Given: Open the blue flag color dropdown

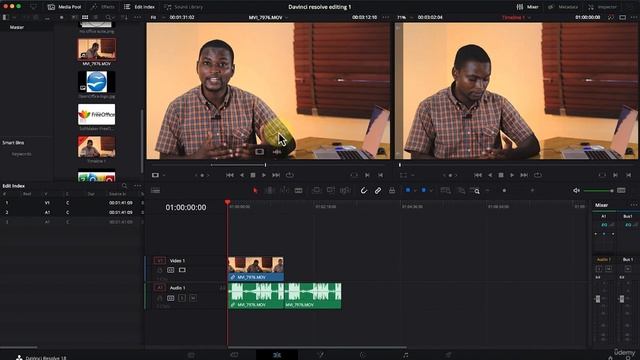Looking at the screenshot, I should pyautogui.click(x=416, y=191).
